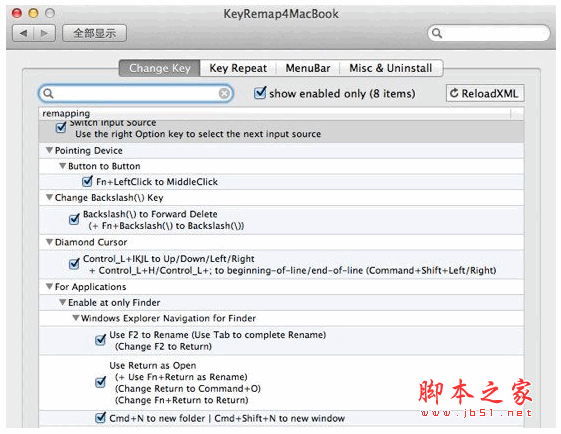
Task: Select the 'Control_L+H/Control_L+;' description line
Action: point(293,270)
